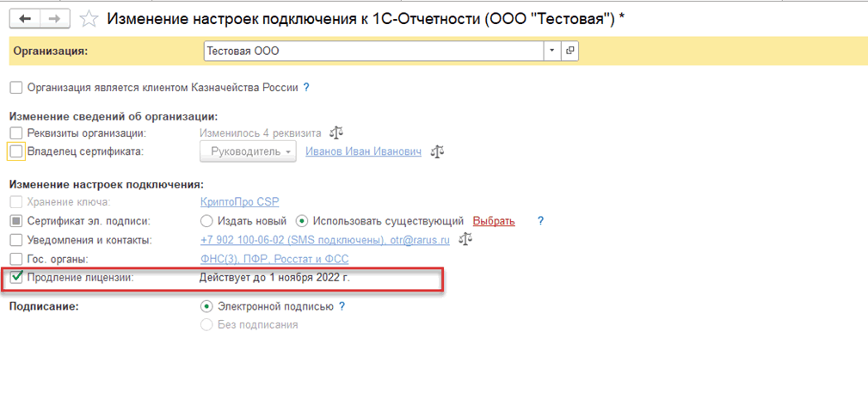The height and width of the screenshot is (412, 868).
Task: Add this form to favorites with the star
Action: (x=88, y=19)
